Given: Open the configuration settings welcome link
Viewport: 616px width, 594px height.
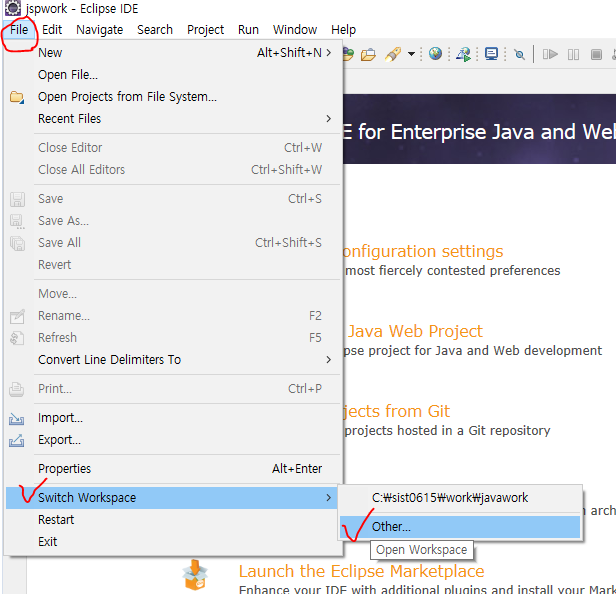Looking at the screenshot, I should (x=423, y=251).
